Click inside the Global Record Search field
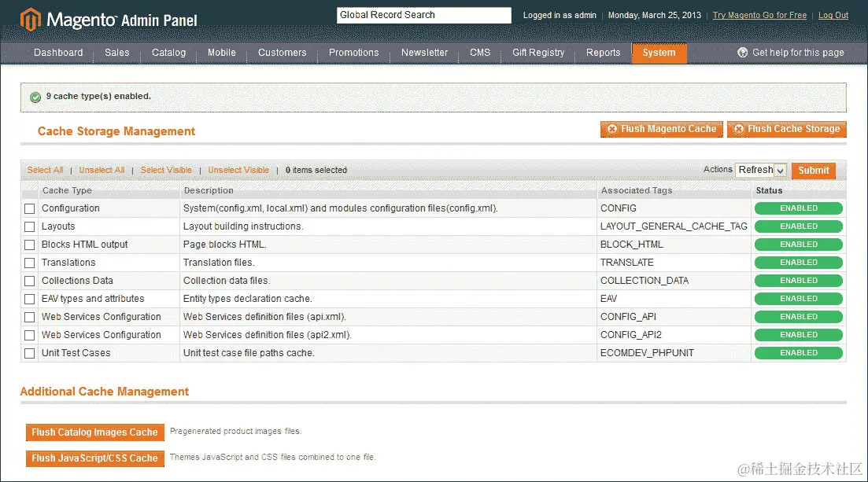868x482 pixels. point(423,14)
